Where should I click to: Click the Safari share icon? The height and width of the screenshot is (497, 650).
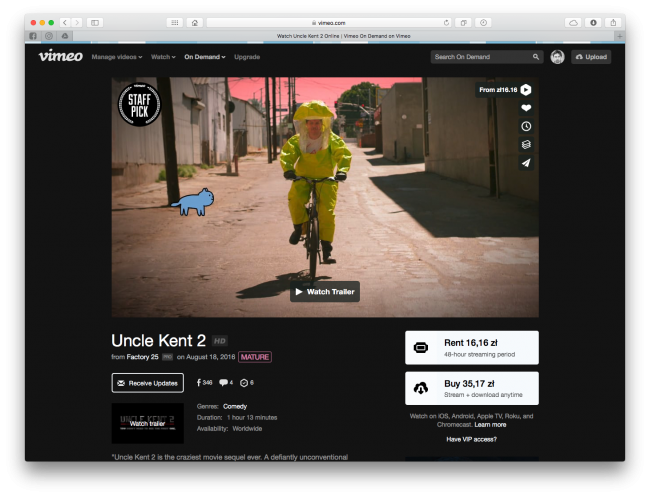click(x=613, y=22)
